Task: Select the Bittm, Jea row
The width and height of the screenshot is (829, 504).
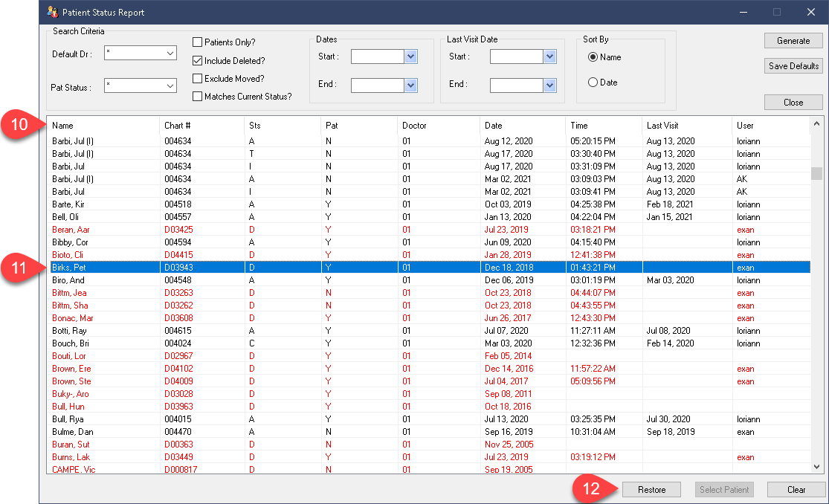Action: [430, 293]
